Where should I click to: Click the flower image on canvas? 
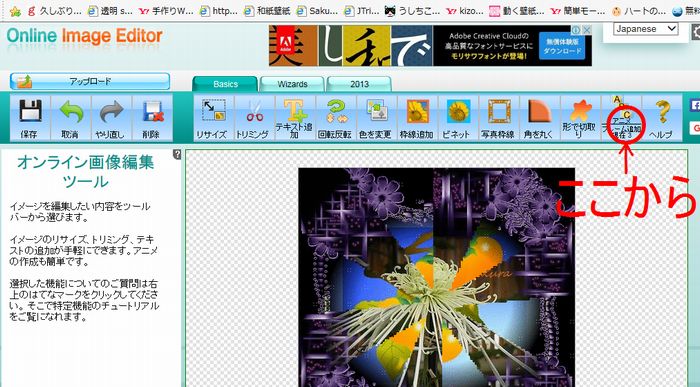tap(436, 277)
